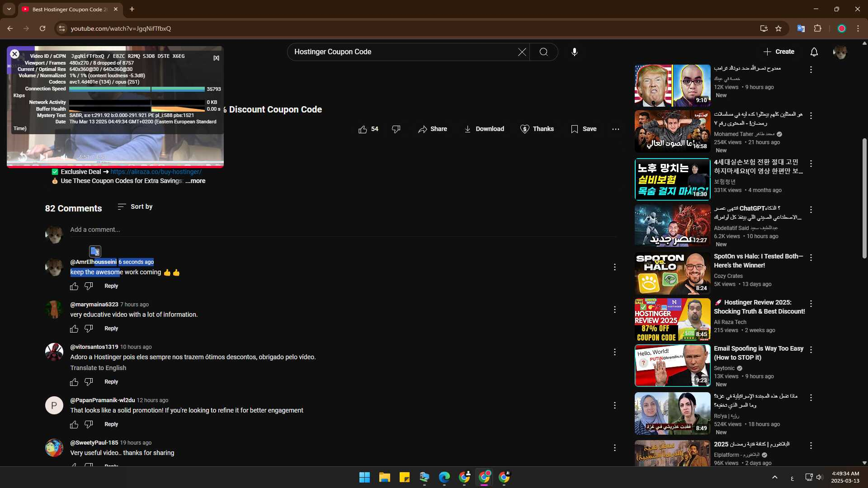This screenshot has height=488, width=868.
Task: Reply to @AmrElhousseini's comment
Action: pyautogui.click(x=111, y=286)
